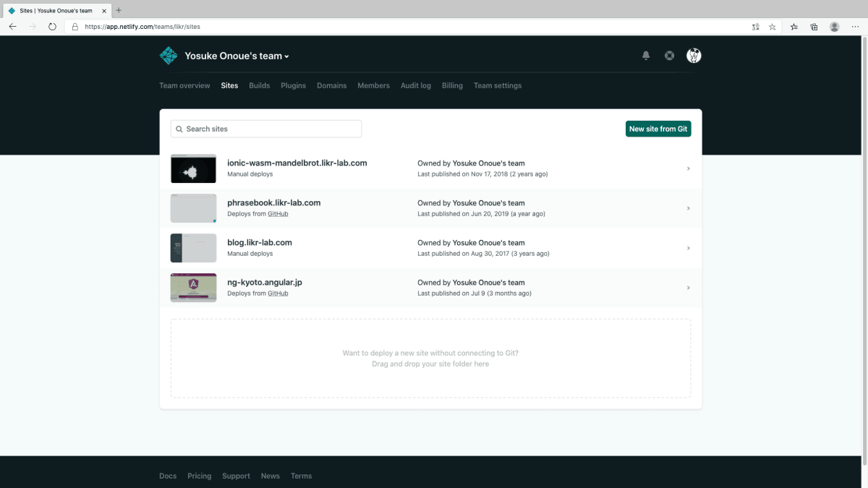Viewport: 868px width, 488px height.
Task: Click the Mandelbrot site thumbnail
Action: tap(193, 168)
